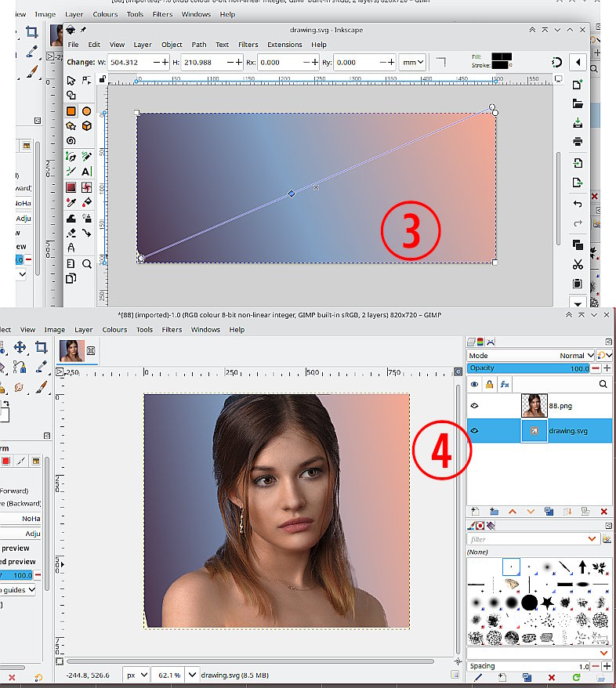Select the Inkscape Dropper color picker tool
The height and width of the screenshot is (688, 616).
(71, 202)
